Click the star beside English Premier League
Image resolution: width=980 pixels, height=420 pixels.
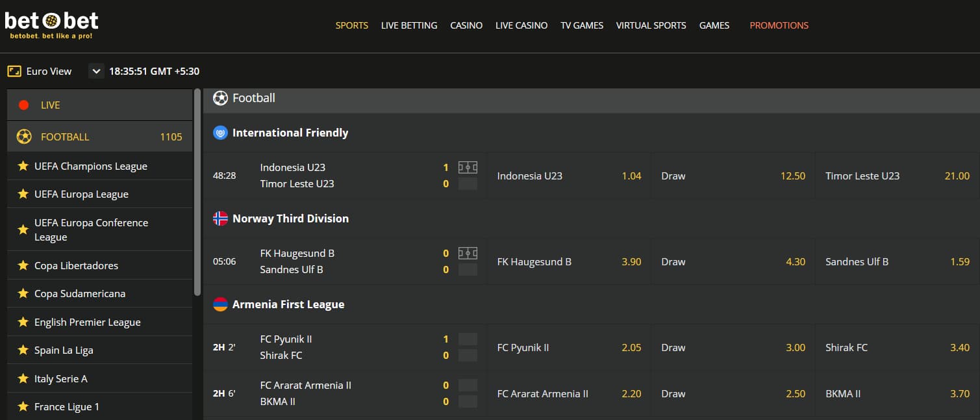(x=23, y=322)
